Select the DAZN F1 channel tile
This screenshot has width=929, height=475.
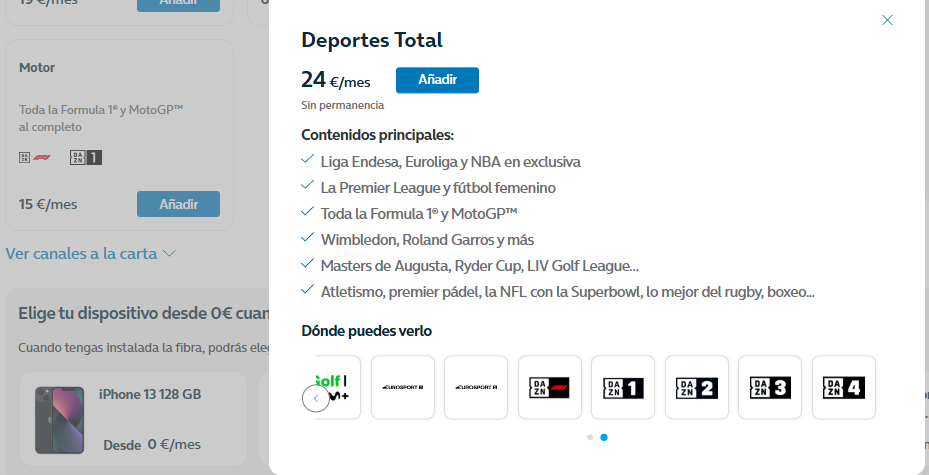coord(549,387)
